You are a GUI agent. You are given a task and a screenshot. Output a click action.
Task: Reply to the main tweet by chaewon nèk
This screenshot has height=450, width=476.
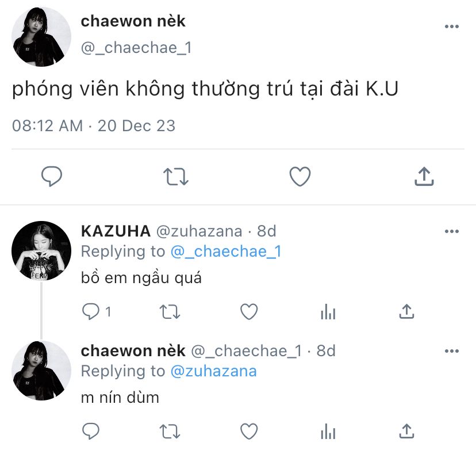[x=52, y=176]
